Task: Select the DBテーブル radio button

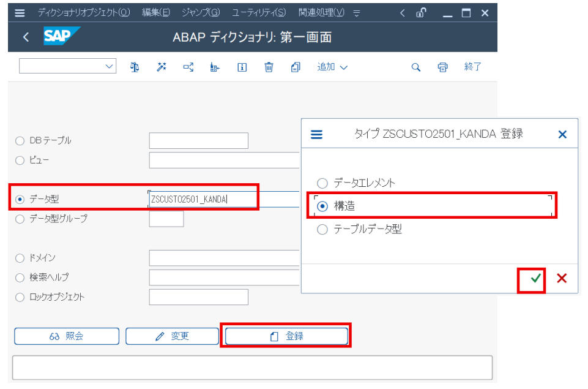Action: [20, 141]
